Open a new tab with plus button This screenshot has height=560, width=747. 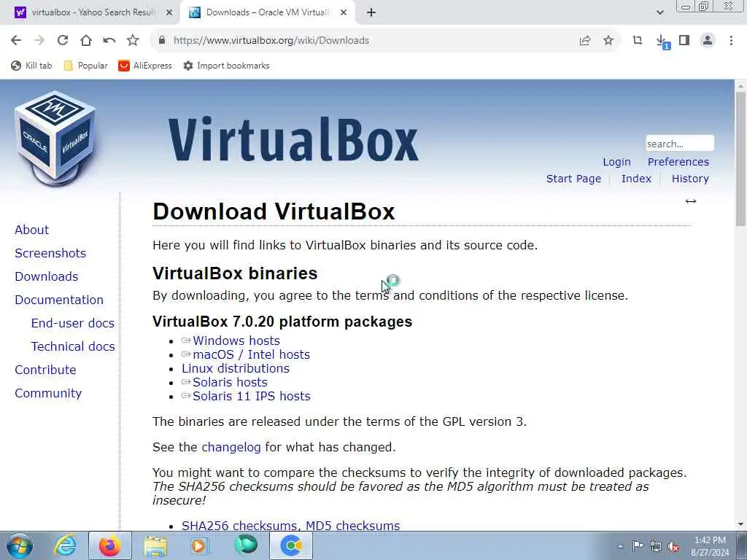(371, 13)
